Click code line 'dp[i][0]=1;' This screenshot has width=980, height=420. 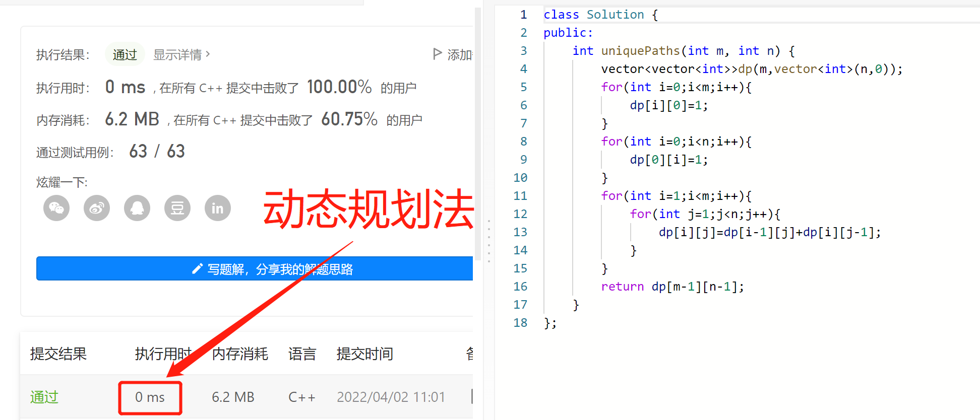pyautogui.click(x=669, y=105)
